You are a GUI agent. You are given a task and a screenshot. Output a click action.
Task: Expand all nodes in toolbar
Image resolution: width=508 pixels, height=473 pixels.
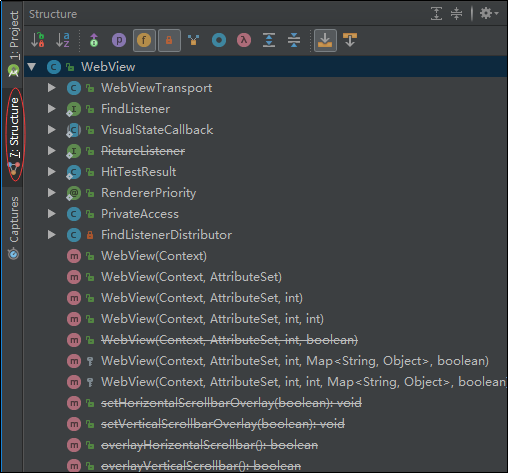[x=269, y=40]
